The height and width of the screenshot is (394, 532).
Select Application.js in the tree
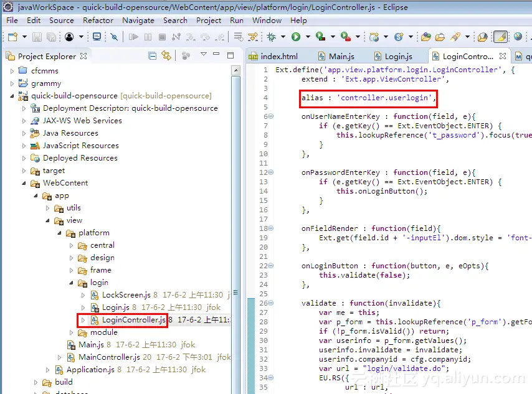pos(90,370)
